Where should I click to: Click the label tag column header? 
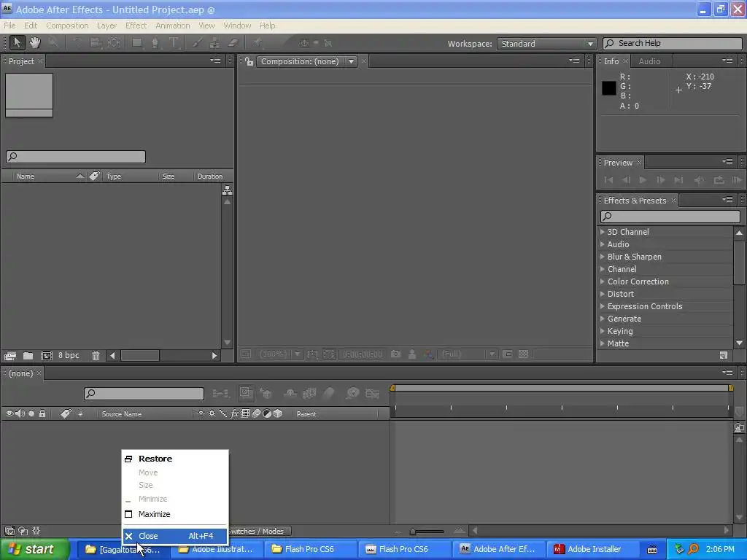coord(65,414)
